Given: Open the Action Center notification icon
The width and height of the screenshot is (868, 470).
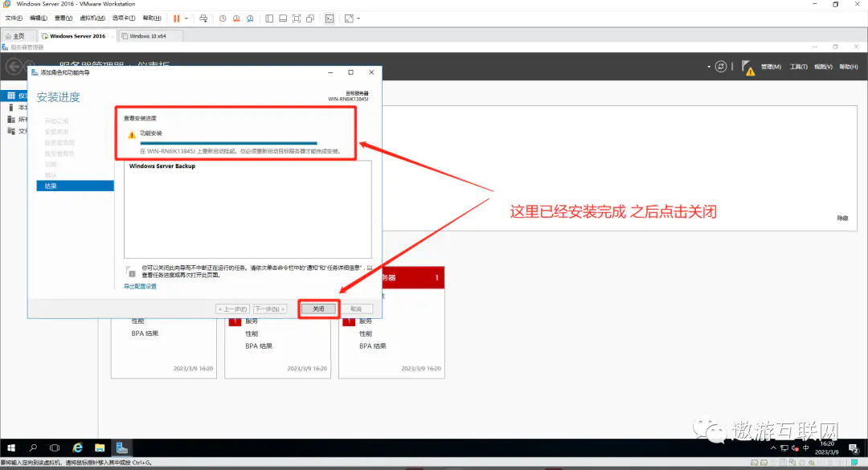Looking at the screenshot, I should (x=853, y=448).
